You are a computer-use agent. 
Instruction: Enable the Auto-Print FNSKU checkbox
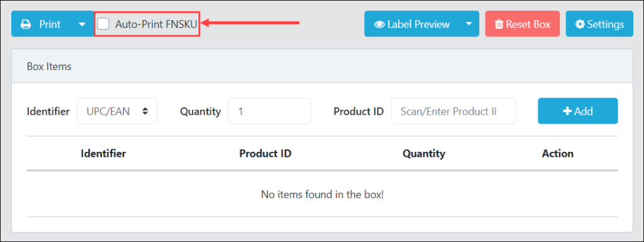[x=103, y=24]
